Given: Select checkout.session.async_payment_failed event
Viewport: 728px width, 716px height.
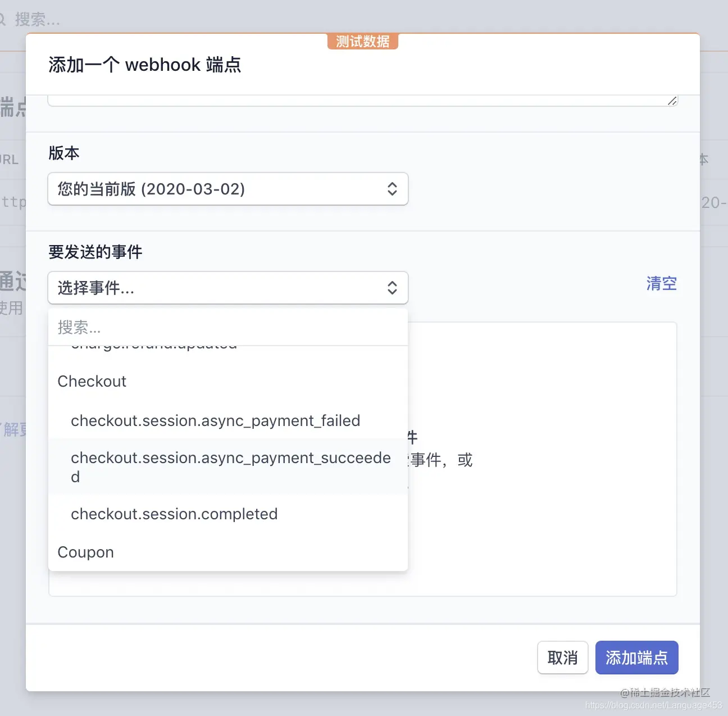Looking at the screenshot, I should (x=215, y=420).
